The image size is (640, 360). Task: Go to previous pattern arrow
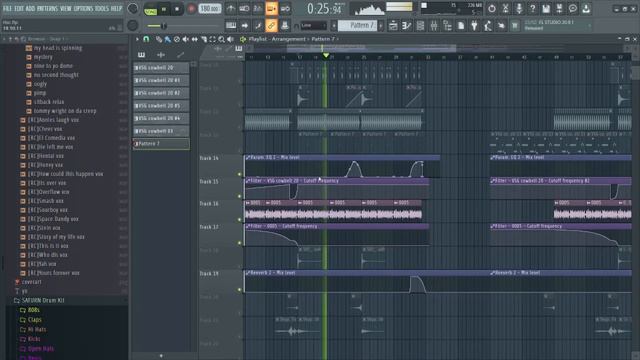(x=334, y=26)
